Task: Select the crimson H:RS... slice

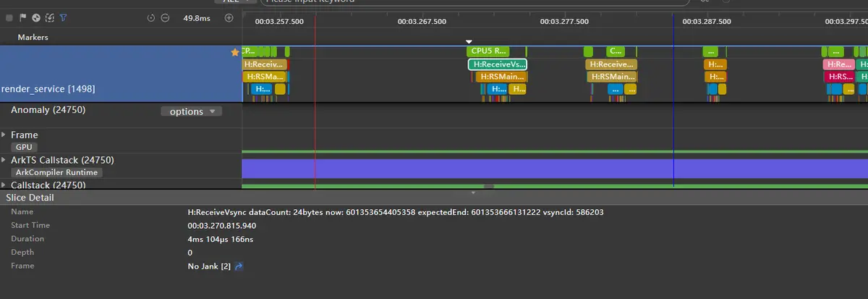Action: (x=841, y=77)
